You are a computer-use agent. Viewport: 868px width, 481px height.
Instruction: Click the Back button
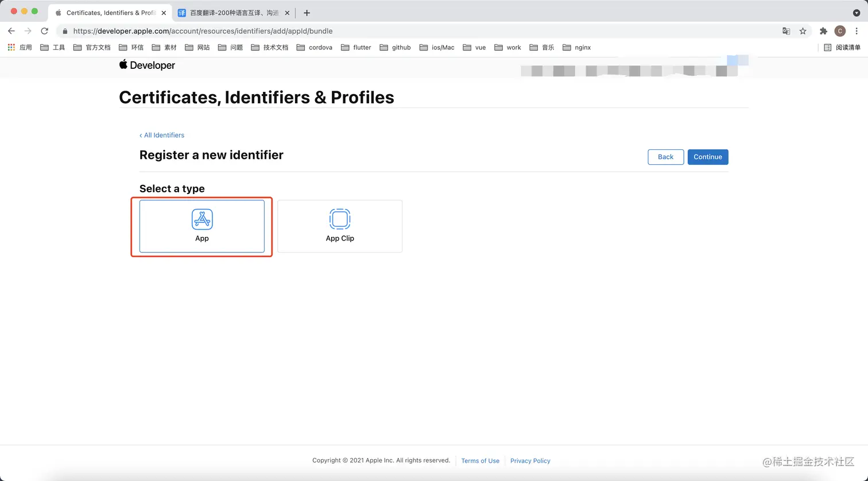pos(666,157)
